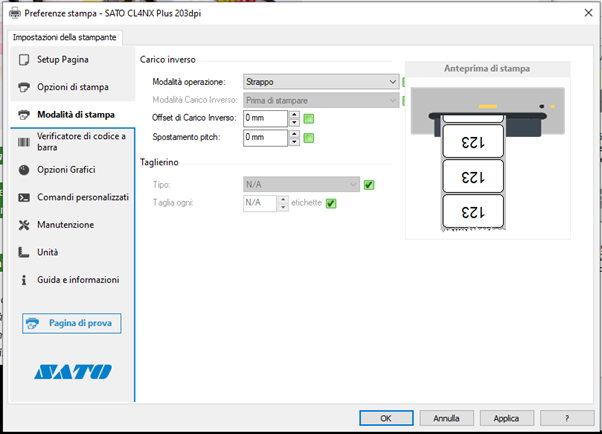The height and width of the screenshot is (434, 602).
Task: Click the Taglia ogni input field
Action: [260, 203]
